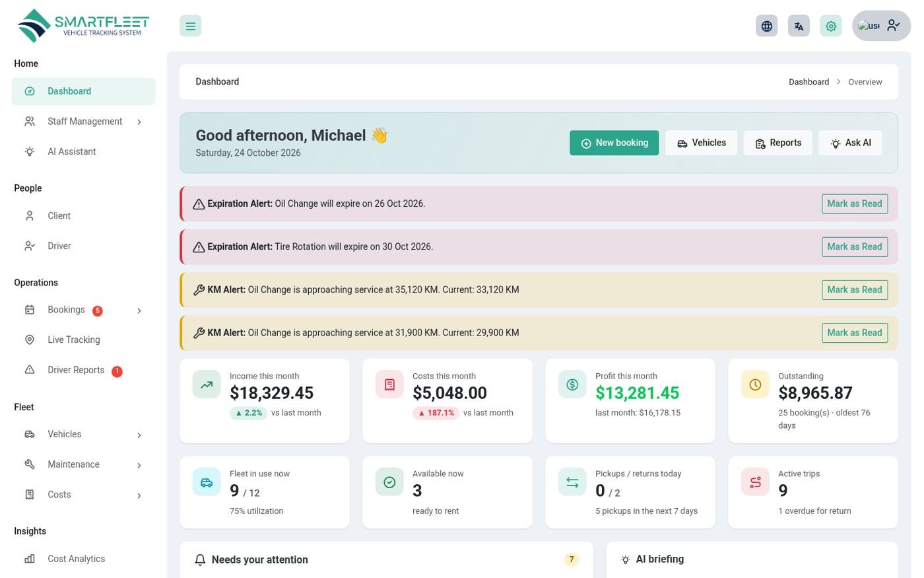The image size is (924, 578).
Task: Click the Fleet in use car icon
Action: coord(207,482)
